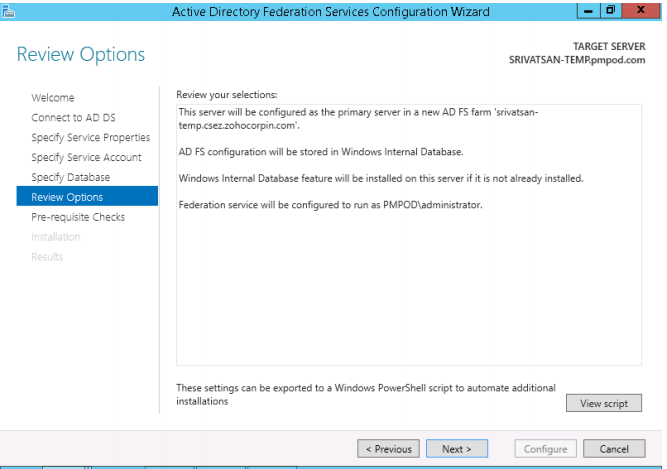
Task: Click the wizard window title bar text
Action: (x=330, y=11)
